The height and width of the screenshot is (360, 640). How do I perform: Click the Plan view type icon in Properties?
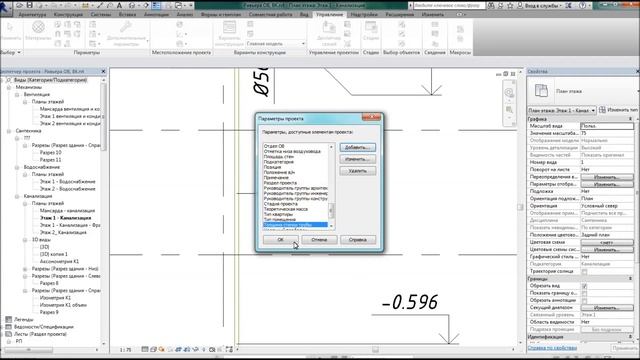pos(541,91)
